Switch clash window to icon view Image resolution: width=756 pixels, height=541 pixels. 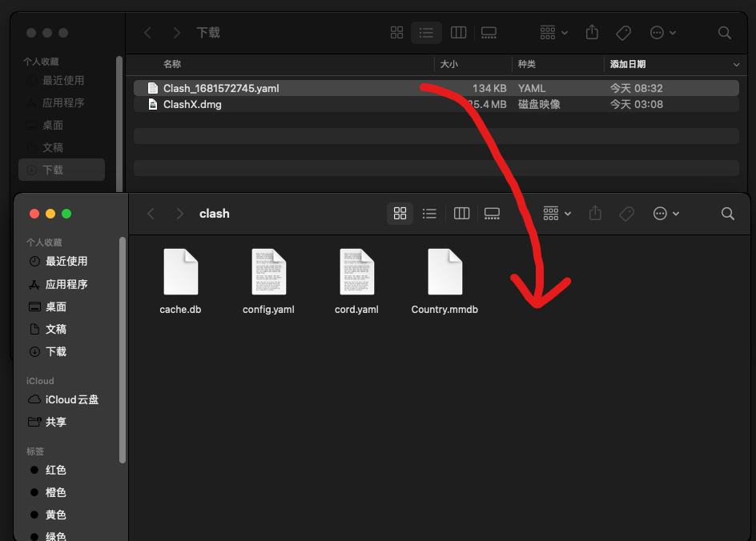(x=400, y=214)
